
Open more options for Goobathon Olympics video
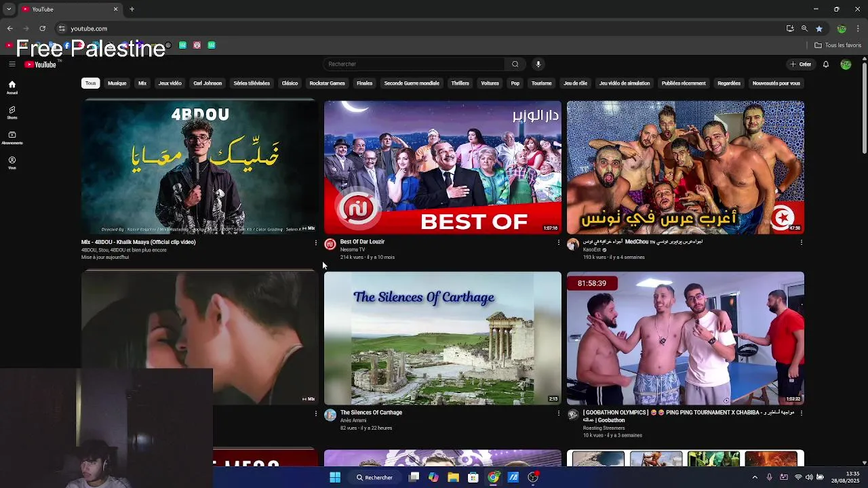point(801,413)
